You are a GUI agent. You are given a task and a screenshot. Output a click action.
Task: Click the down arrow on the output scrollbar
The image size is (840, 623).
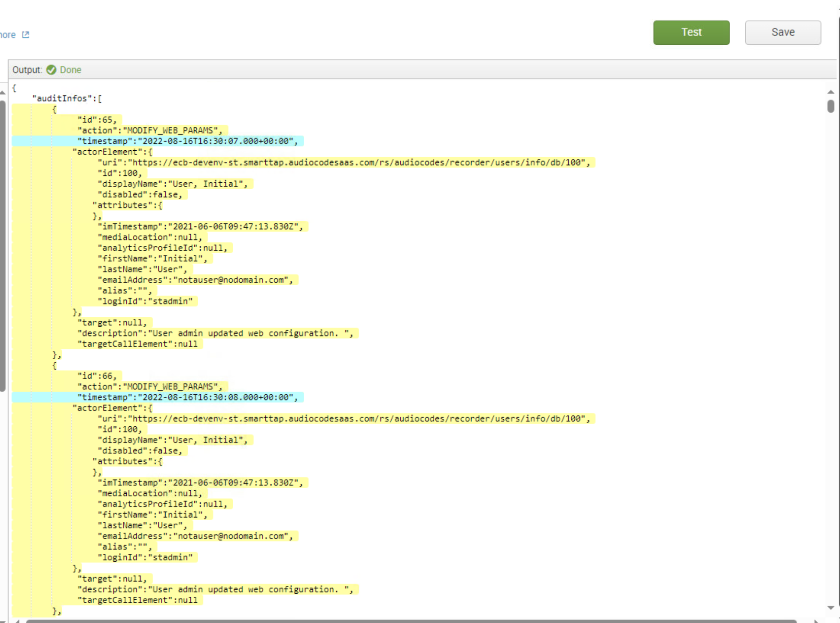pyautogui.click(x=831, y=607)
